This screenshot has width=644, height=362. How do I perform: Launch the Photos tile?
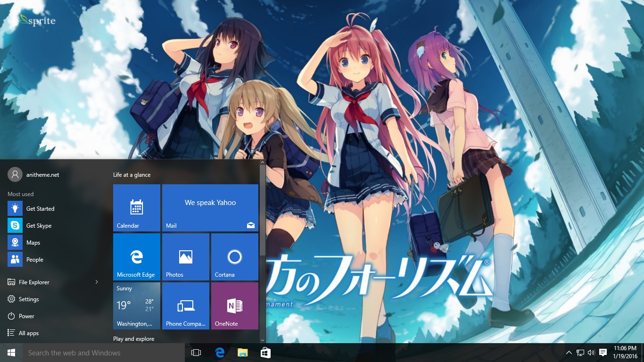[186, 257]
